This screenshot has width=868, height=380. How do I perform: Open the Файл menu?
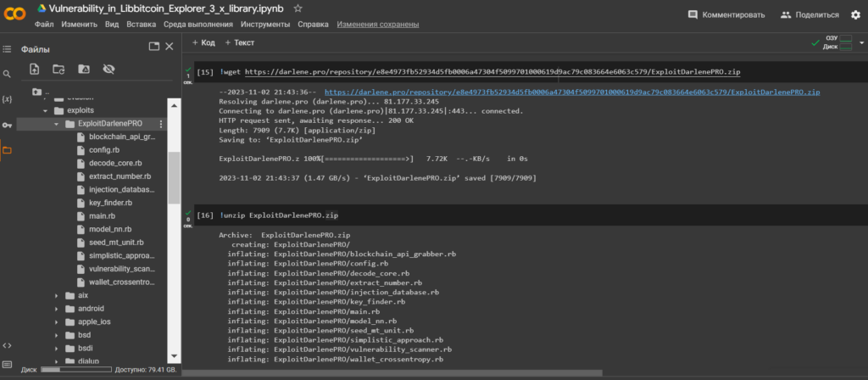44,25
